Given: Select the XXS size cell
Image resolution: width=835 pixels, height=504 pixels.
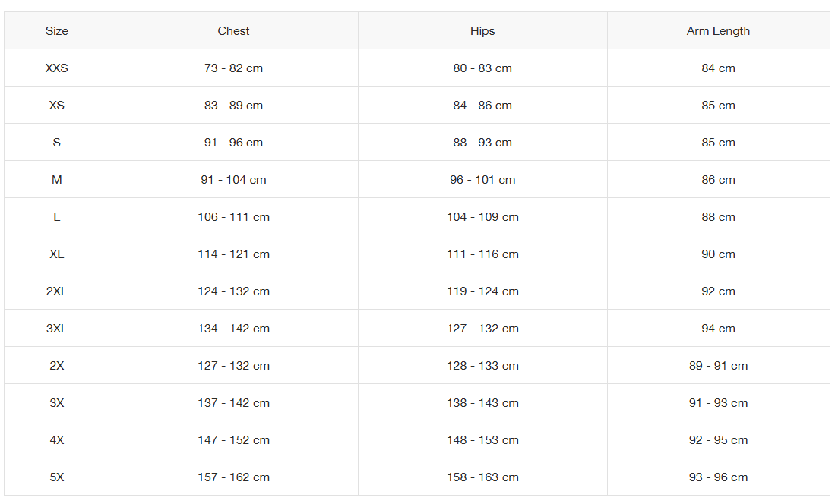Looking at the screenshot, I should [x=56, y=68].
